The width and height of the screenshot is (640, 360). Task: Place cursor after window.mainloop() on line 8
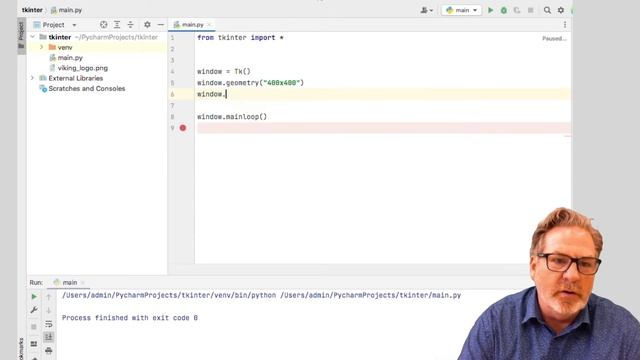tap(268, 117)
